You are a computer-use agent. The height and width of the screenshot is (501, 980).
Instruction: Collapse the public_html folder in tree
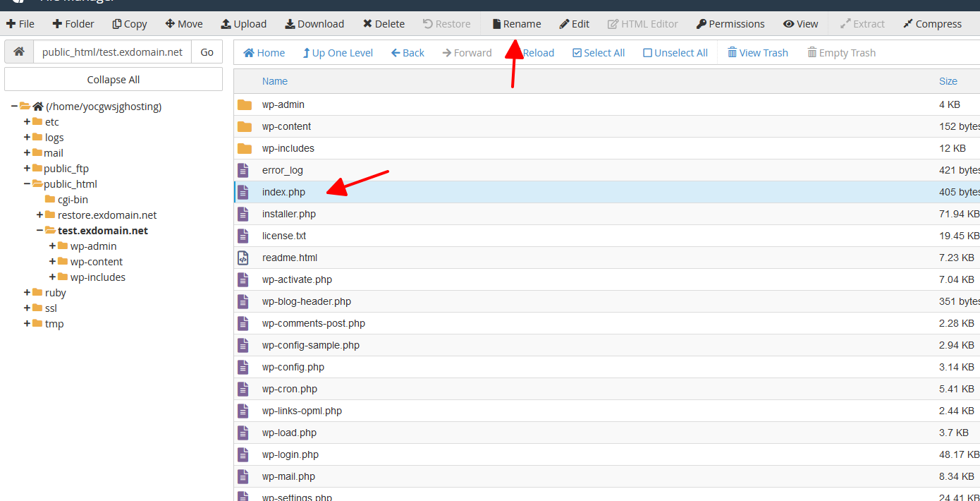point(27,184)
